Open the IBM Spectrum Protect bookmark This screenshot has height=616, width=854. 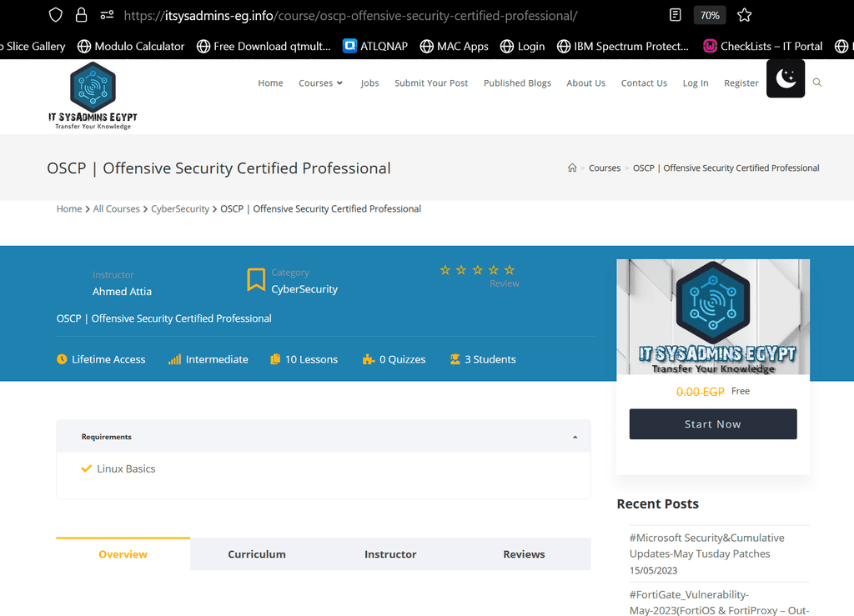coord(622,46)
